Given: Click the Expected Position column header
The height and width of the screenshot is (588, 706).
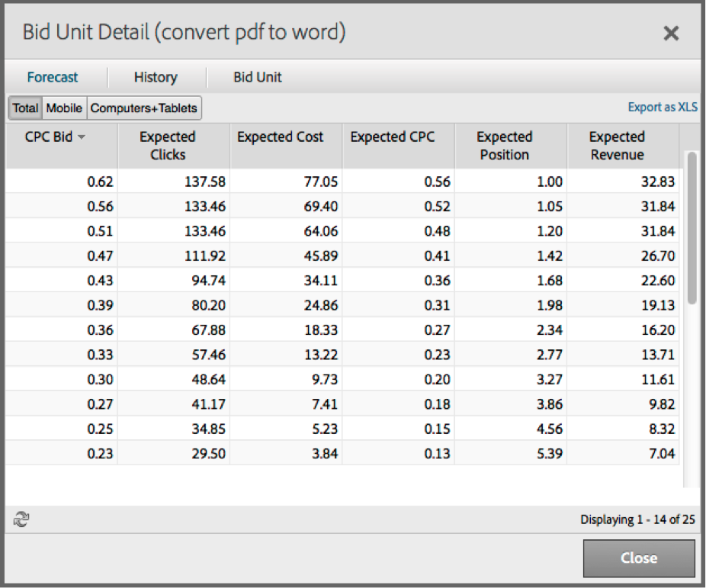Looking at the screenshot, I should pyautogui.click(x=504, y=146).
